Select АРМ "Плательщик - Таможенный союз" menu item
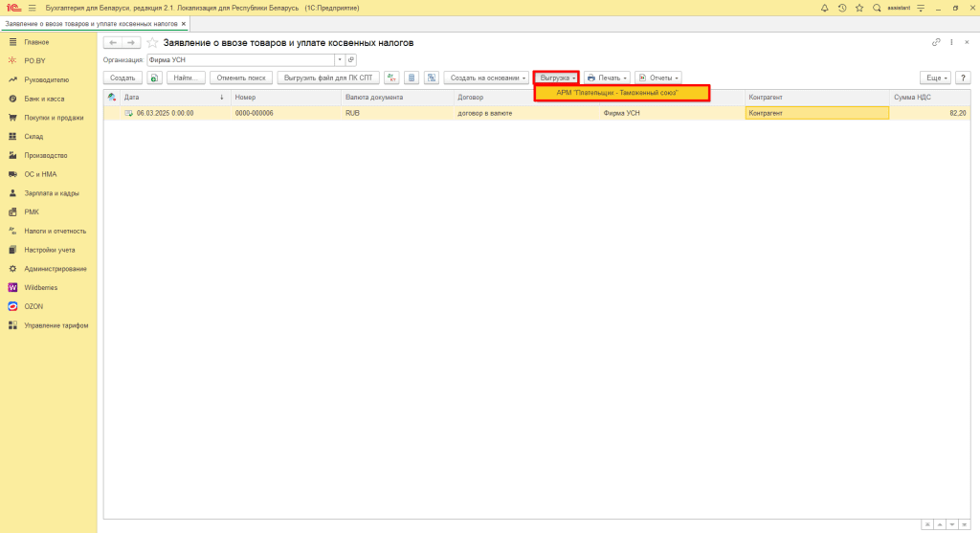This screenshot has width=980, height=533. point(622,93)
